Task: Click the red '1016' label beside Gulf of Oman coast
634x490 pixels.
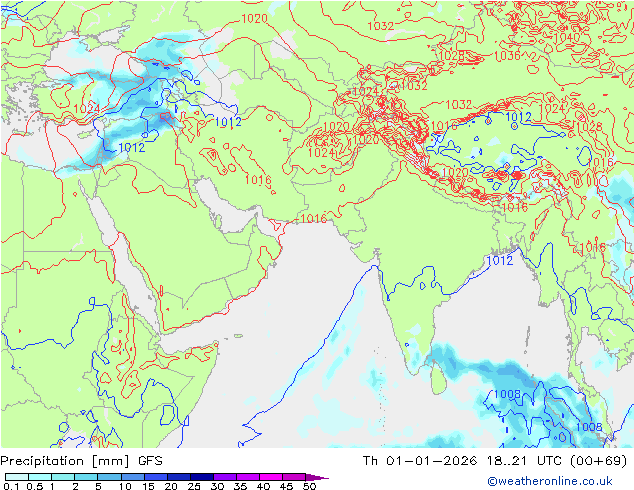Action: point(313,218)
